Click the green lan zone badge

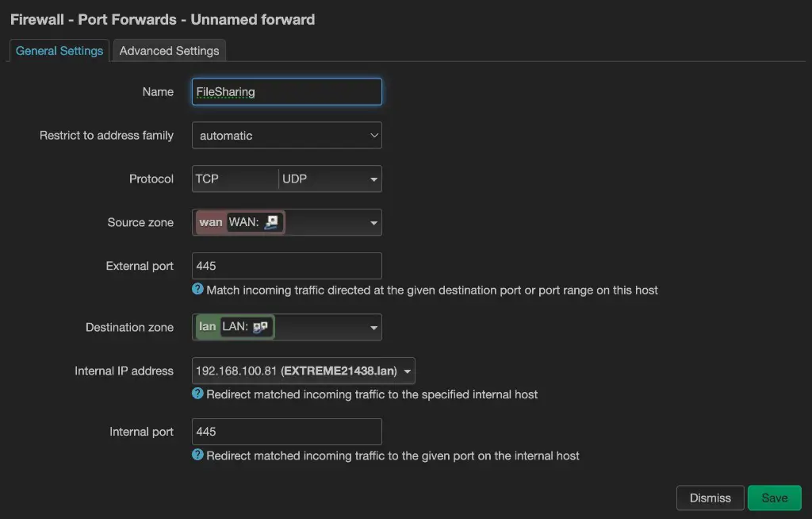click(207, 327)
